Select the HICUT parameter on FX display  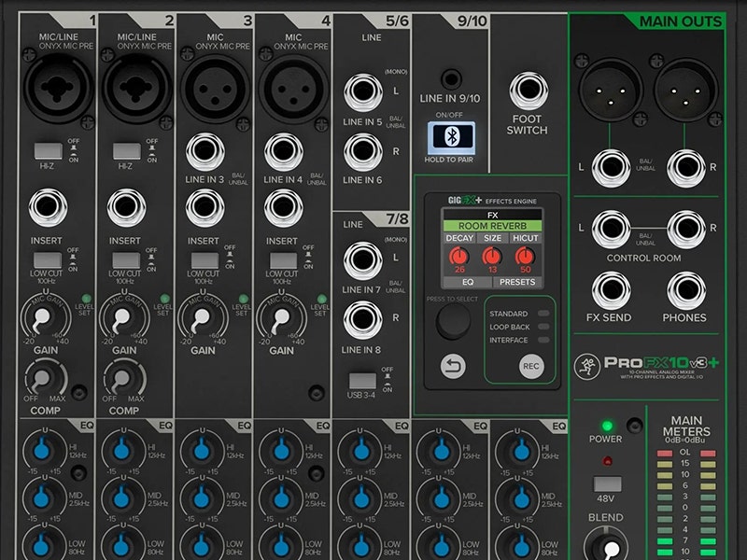click(525, 238)
